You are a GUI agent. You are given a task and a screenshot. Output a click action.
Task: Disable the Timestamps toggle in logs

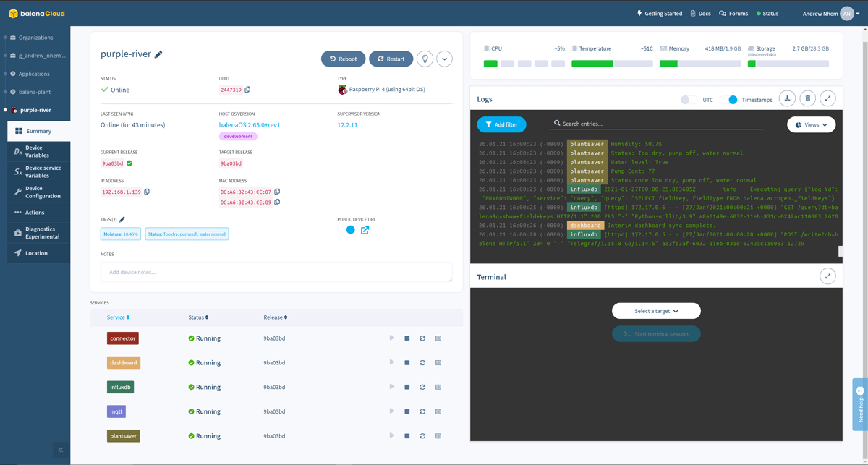point(731,100)
